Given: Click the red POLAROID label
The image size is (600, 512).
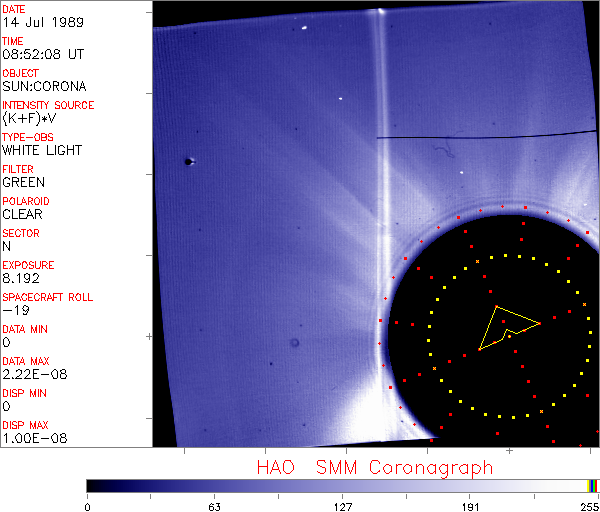Looking at the screenshot, I should (x=26, y=201).
